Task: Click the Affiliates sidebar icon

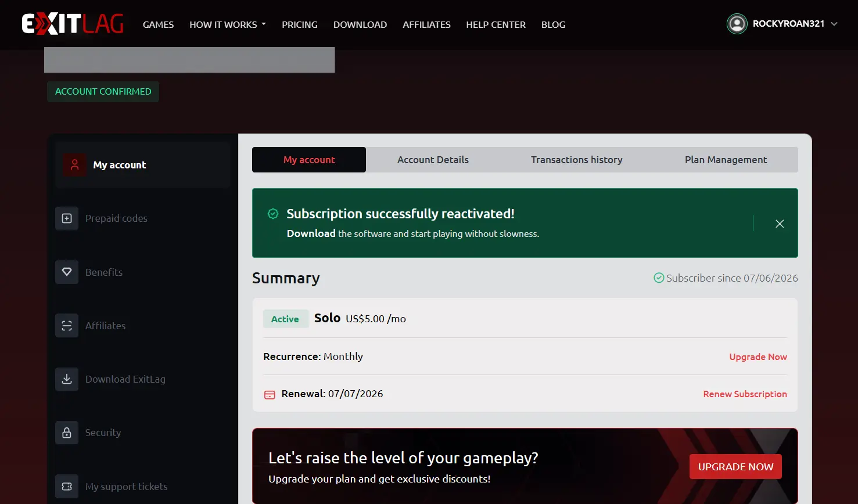Action: pyautogui.click(x=67, y=326)
